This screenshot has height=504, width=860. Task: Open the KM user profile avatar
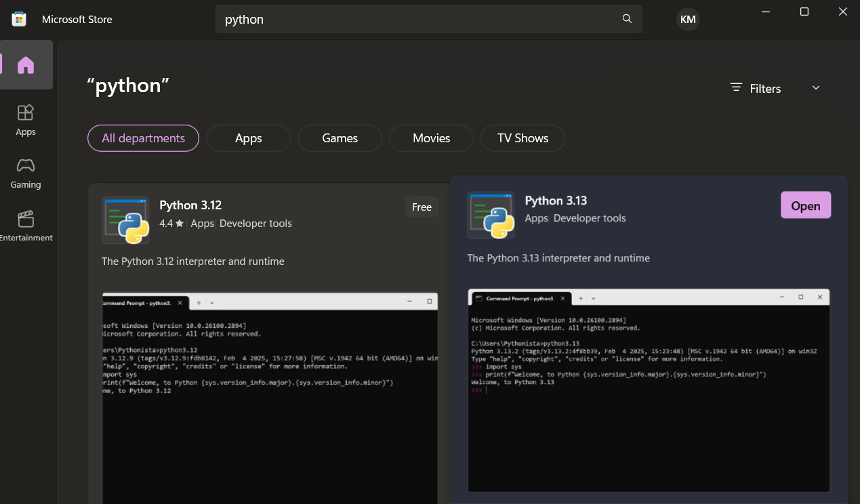(x=688, y=19)
